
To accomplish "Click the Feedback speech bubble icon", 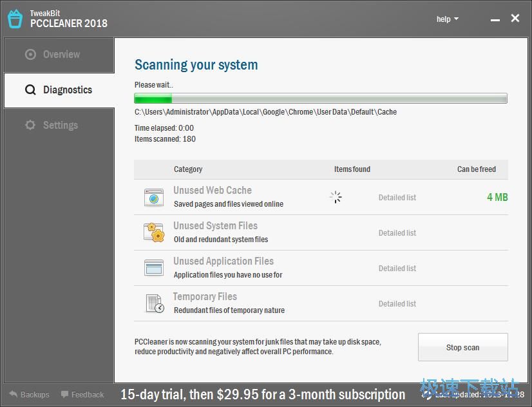I will click(x=64, y=394).
